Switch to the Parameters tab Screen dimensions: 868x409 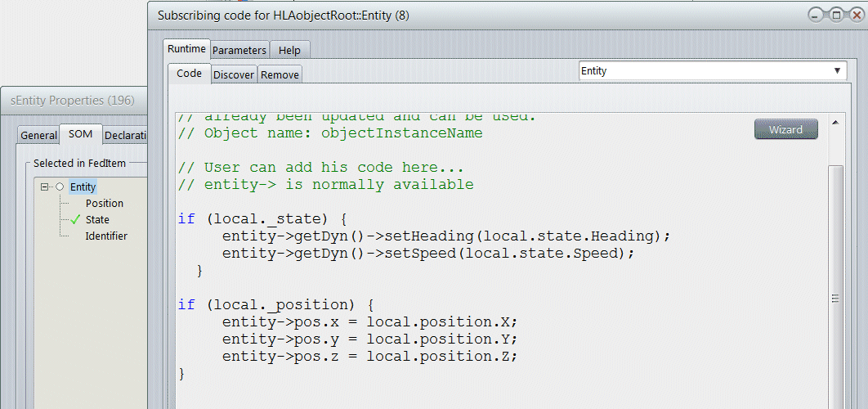pos(239,50)
